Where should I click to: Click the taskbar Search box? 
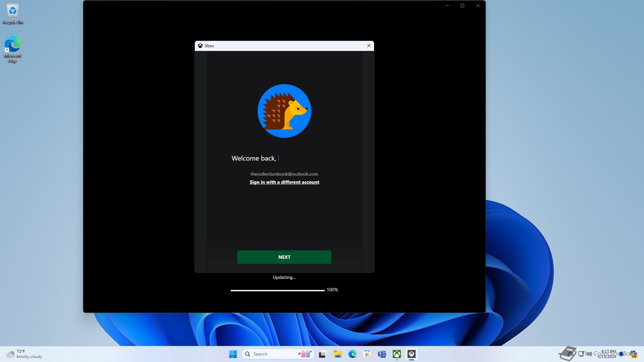point(278,354)
